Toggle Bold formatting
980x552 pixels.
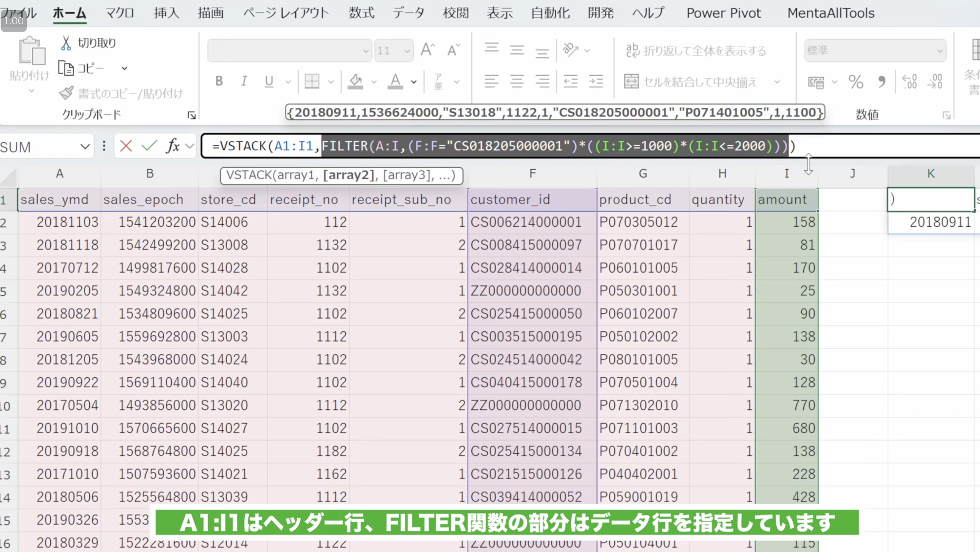pos(219,81)
